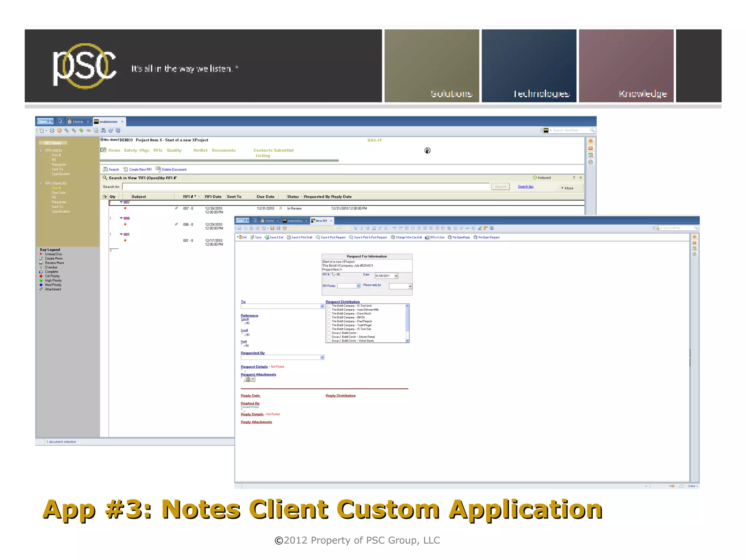Click the refresh view icon left of Qty column
Image resolution: width=746 pixels, height=560 pixels.
pyautogui.click(x=105, y=196)
